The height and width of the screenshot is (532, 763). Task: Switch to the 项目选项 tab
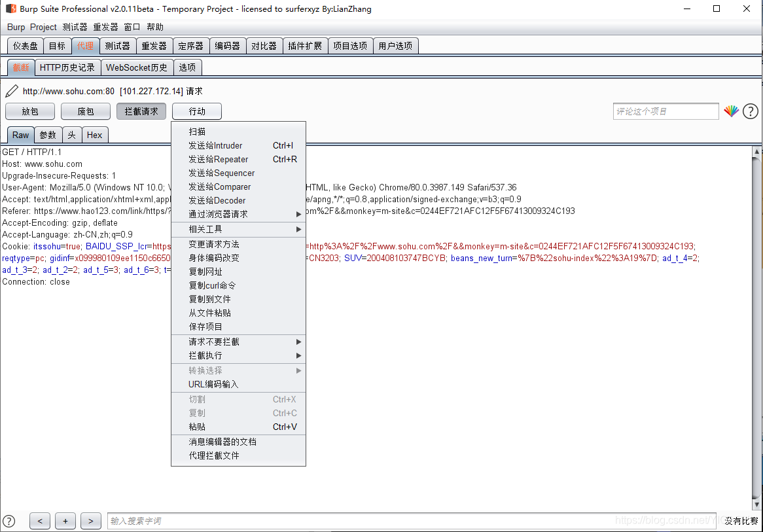pyautogui.click(x=350, y=46)
